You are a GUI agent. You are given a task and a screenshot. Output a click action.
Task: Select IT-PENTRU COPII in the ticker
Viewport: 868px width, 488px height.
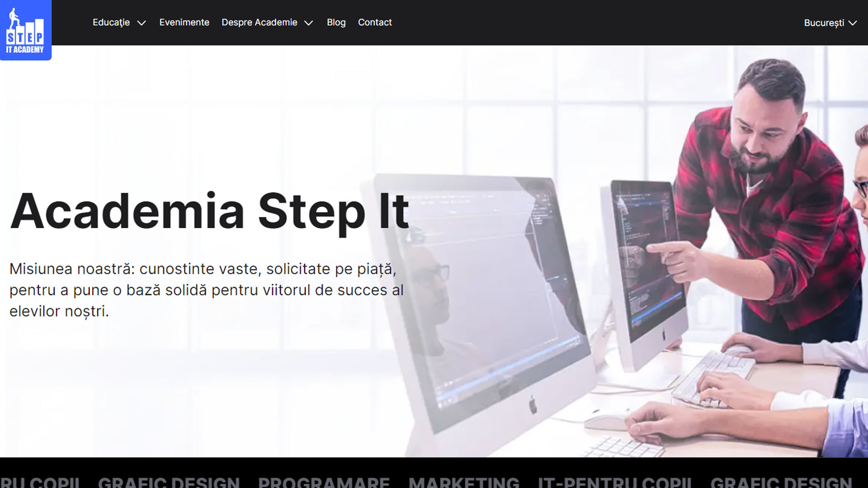(x=615, y=482)
